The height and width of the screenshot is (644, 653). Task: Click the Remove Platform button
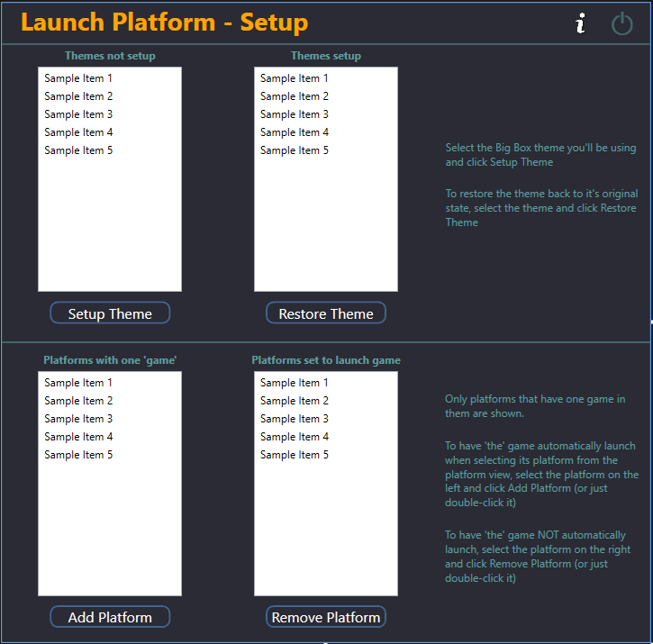pos(326,617)
